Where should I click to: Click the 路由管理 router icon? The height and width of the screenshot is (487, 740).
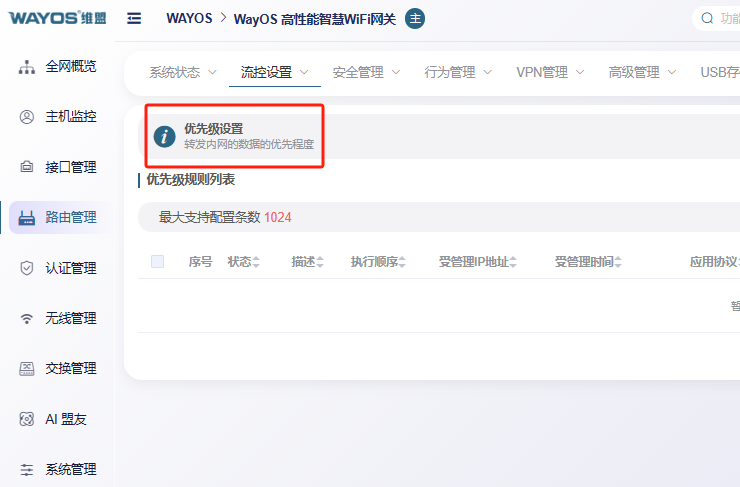pos(26,218)
